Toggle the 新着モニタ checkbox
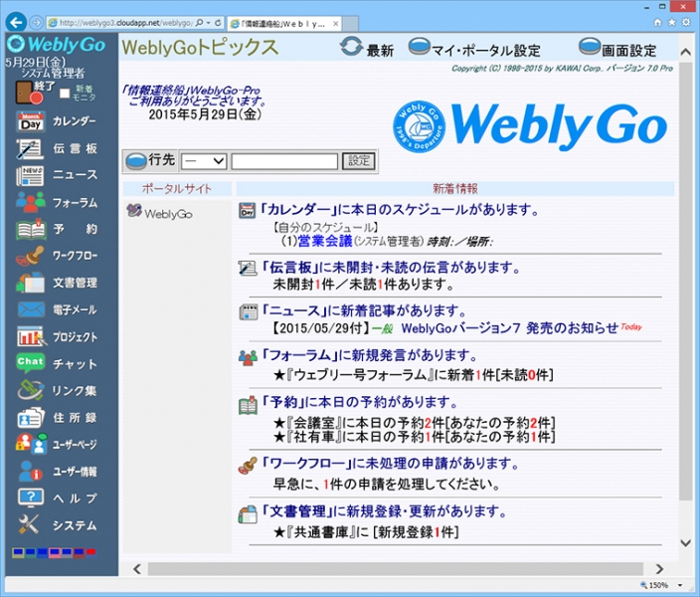Image resolution: width=700 pixels, height=597 pixels. point(65,93)
